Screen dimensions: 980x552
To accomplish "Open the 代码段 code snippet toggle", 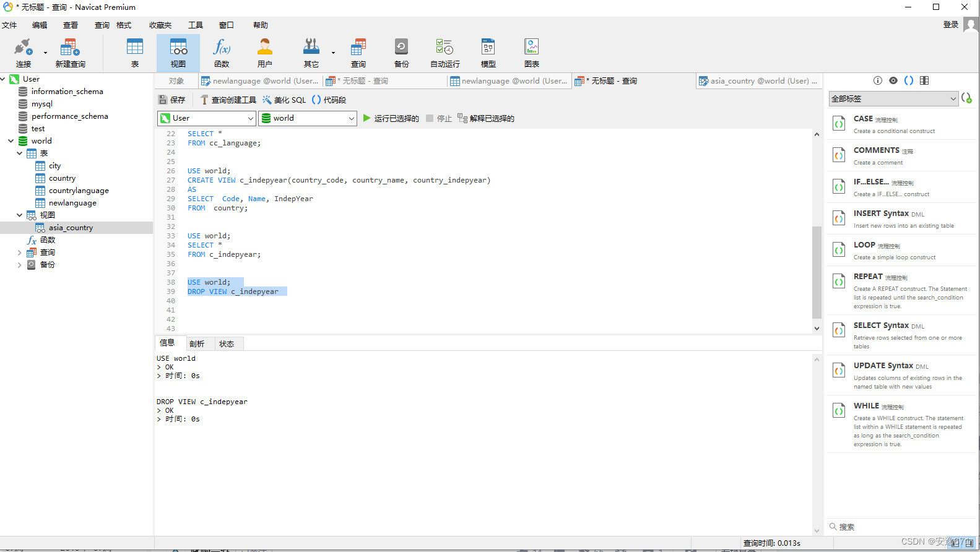I will [x=329, y=100].
